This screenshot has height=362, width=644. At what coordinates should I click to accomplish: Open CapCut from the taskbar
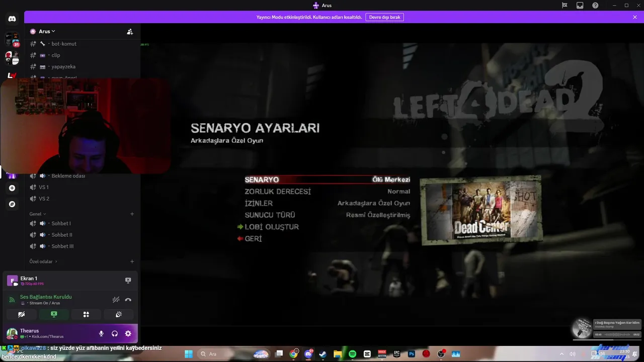click(x=367, y=354)
